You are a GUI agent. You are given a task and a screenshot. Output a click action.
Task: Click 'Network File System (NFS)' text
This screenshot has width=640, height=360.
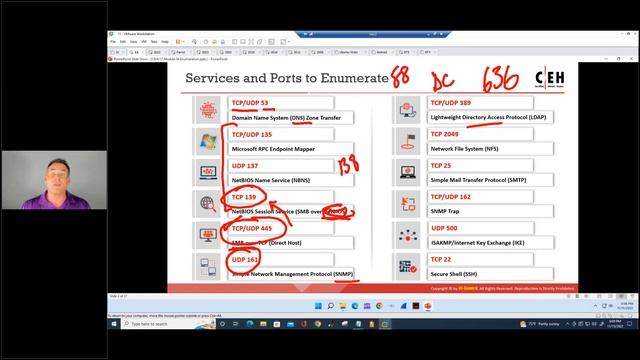[x=464, y=149]
